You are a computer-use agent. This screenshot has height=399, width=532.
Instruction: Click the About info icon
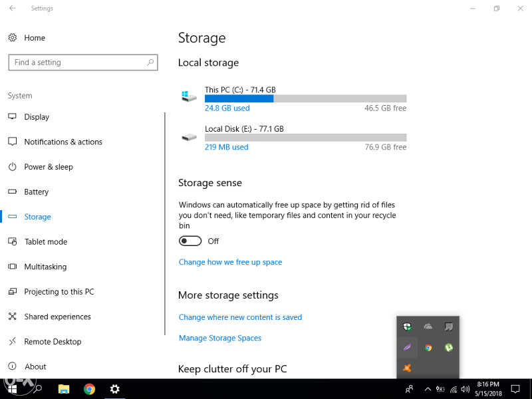click(13, 366)
